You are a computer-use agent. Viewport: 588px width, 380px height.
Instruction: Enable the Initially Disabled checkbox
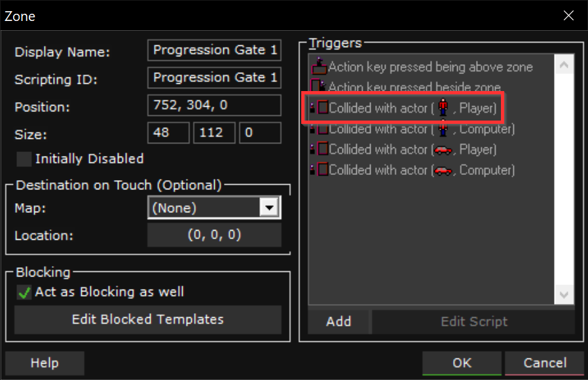pos(24,159)
